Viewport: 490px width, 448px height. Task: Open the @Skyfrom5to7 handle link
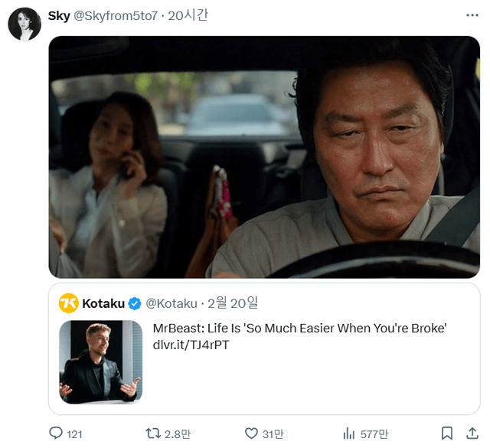(x=116, y=15)
